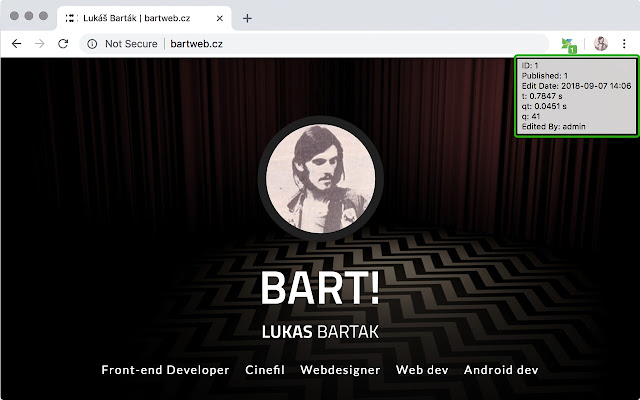Image resolution: width=640 pixels, height=400 pixels.
Task: Open a new tab with plus button
Action: 247,18
